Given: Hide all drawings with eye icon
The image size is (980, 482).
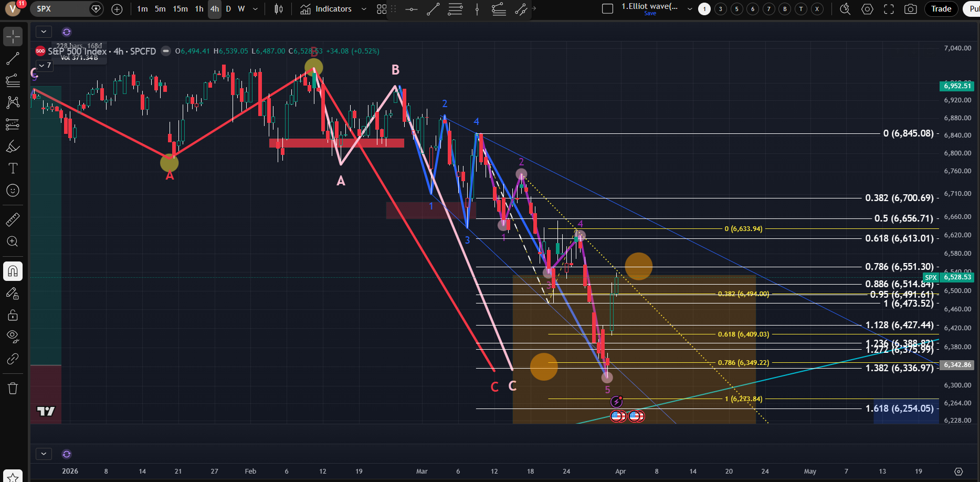Looking at the screenshot, I should (13, 336).
